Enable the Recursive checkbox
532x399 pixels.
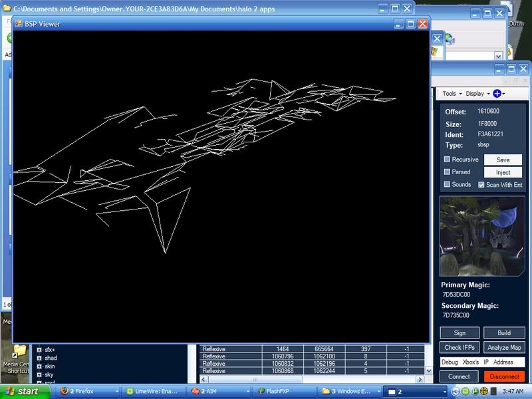(x=447, y=159)
